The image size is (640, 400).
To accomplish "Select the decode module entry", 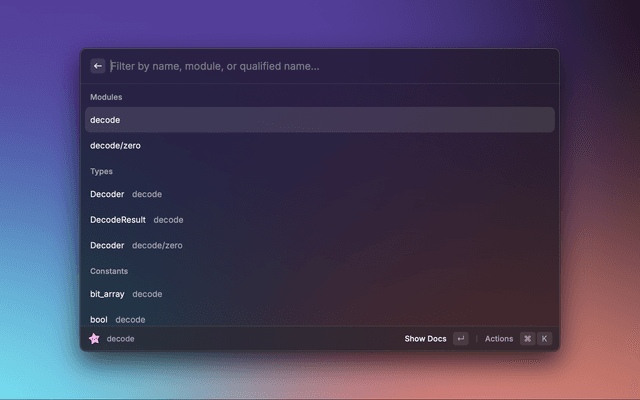I will click(320, 120).
